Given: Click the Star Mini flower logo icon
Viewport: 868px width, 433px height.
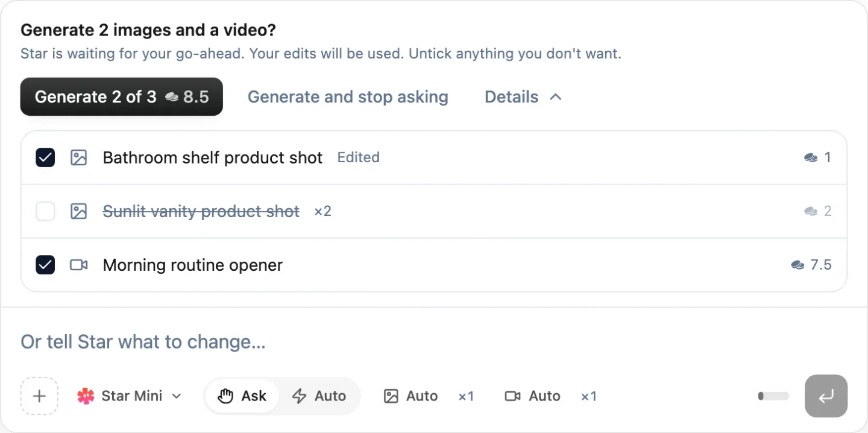Looking at the screenshot, I should [x=86, y=396].
